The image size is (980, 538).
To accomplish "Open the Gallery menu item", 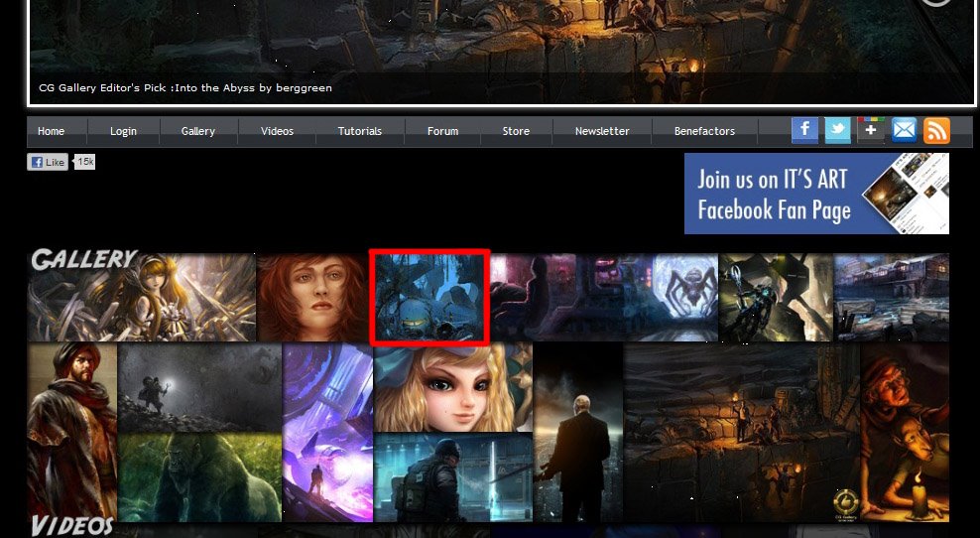I will pyautogui.click(x=198, y=131).
